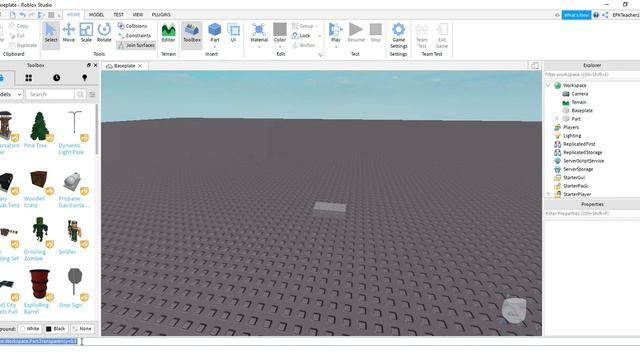Open Game Settings
The height and width of the screenshot is (360, 640).
pos(398,35)
